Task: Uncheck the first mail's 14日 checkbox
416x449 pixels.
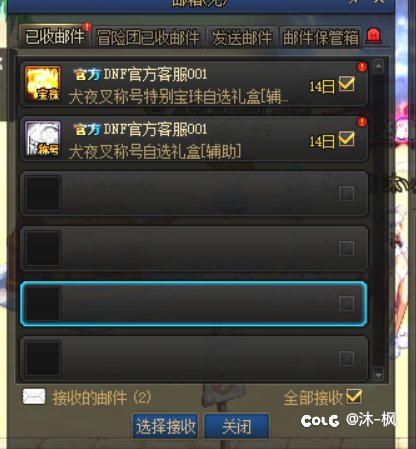Action: [347, 84]
